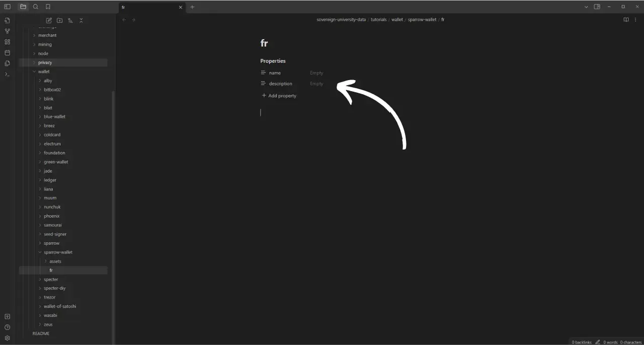Open the bookmarks sidebar tab
The width and height of the screenshot is (644, 345).
[48, 7]
